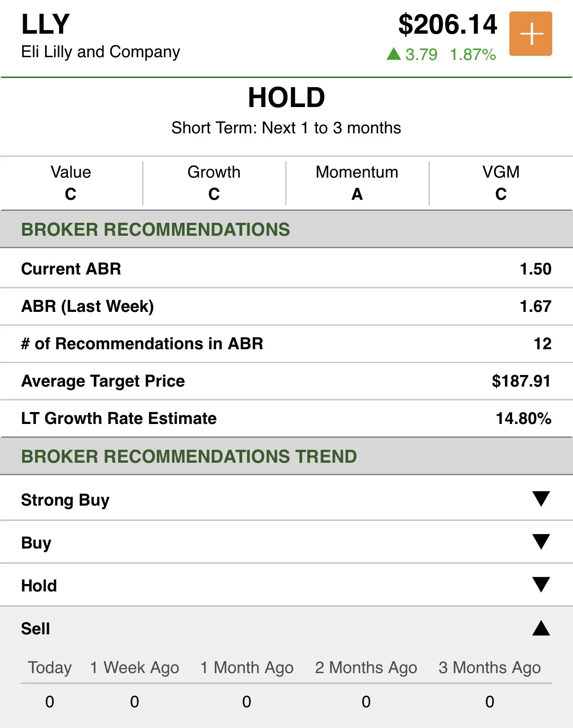Tap the ABR (Last Week) value 1.67
The height and width of the screenshot is (728, 573).
[x=536, y=306]
